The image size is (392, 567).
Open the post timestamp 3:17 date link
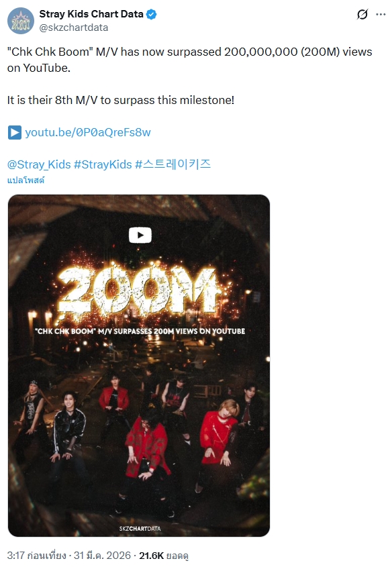point(68,555)
